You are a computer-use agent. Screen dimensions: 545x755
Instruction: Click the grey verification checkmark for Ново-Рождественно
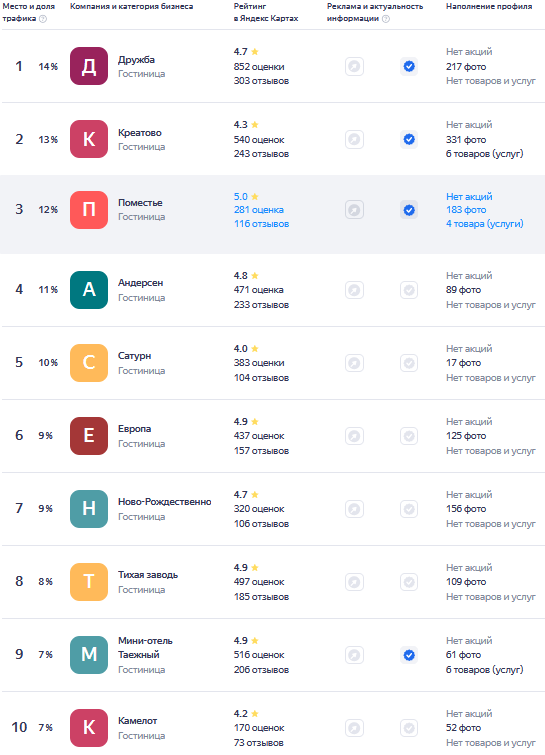coord(409,509)
